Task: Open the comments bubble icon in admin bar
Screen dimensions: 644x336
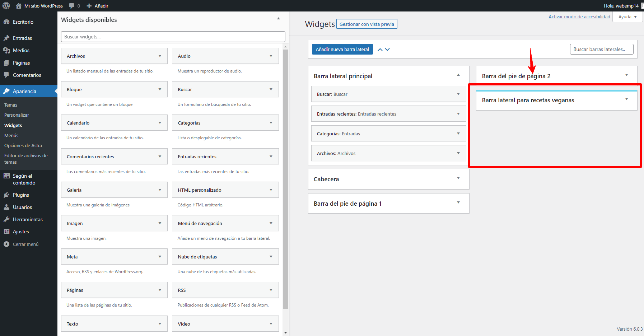Action: 71,6
